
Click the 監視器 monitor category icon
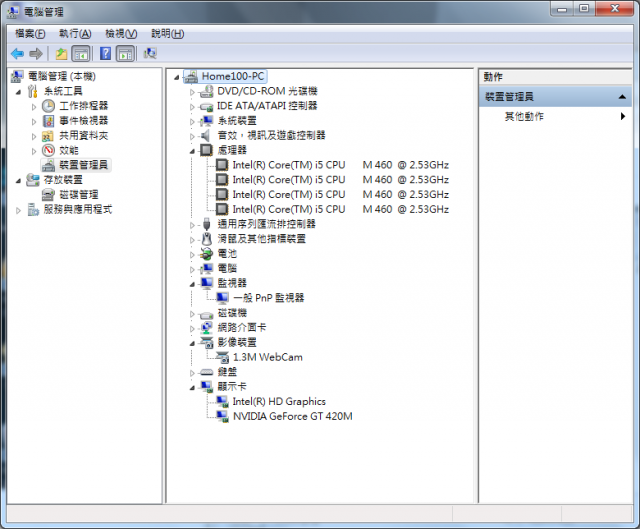(207, 283)
